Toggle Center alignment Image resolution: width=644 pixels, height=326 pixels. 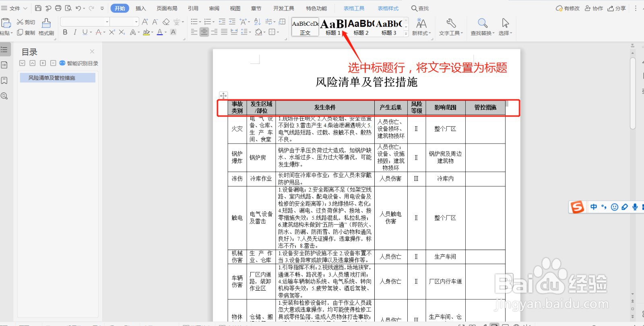coord(204,32)
